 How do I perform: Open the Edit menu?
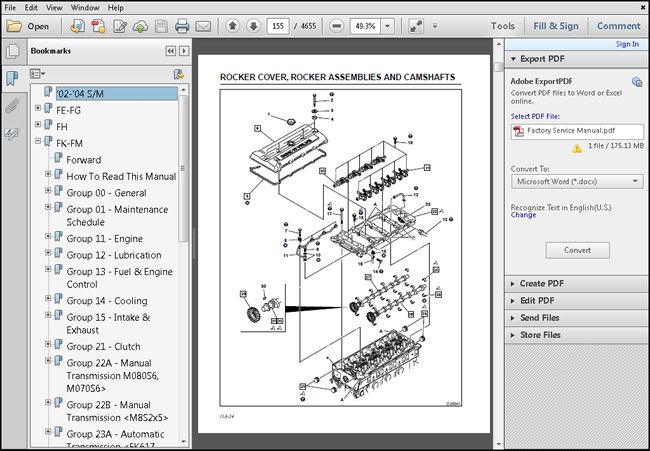(x=31, y=7)
